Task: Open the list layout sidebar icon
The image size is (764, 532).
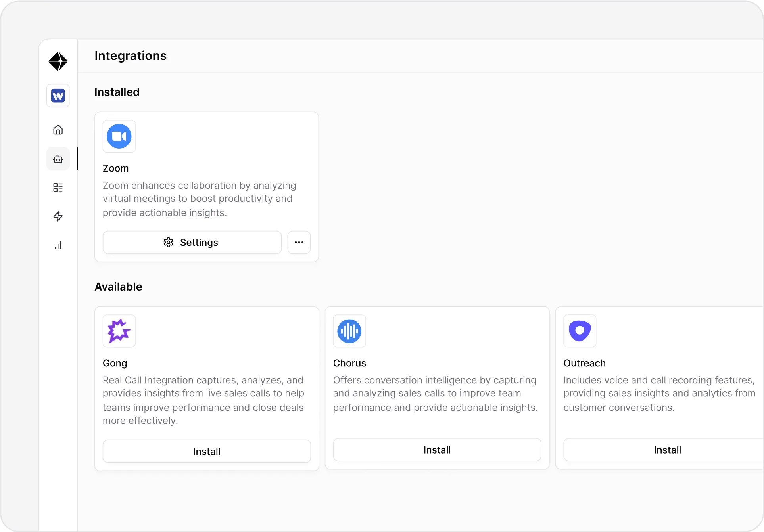Action: click(58, 188)
